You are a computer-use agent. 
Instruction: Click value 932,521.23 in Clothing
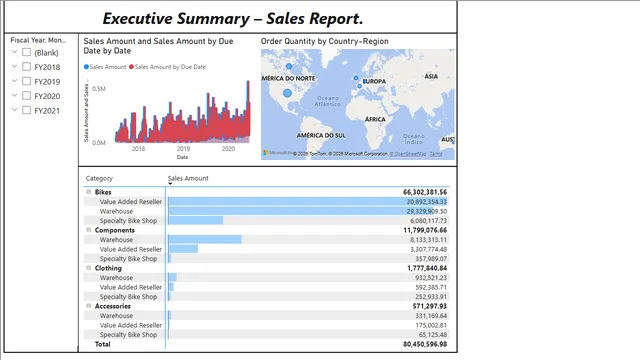(x=431, y=278)
